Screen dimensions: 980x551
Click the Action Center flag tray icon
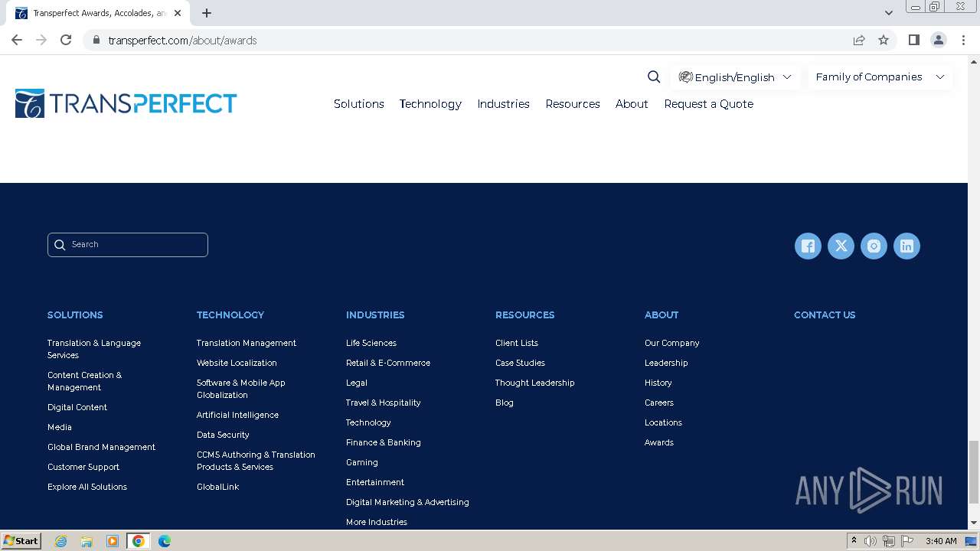pyautogui.click(x=907, y=541)
